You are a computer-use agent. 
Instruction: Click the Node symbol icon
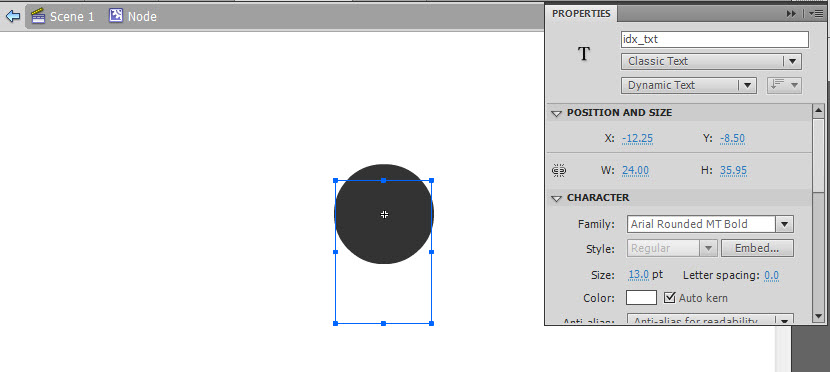click(x=116, y=15)
